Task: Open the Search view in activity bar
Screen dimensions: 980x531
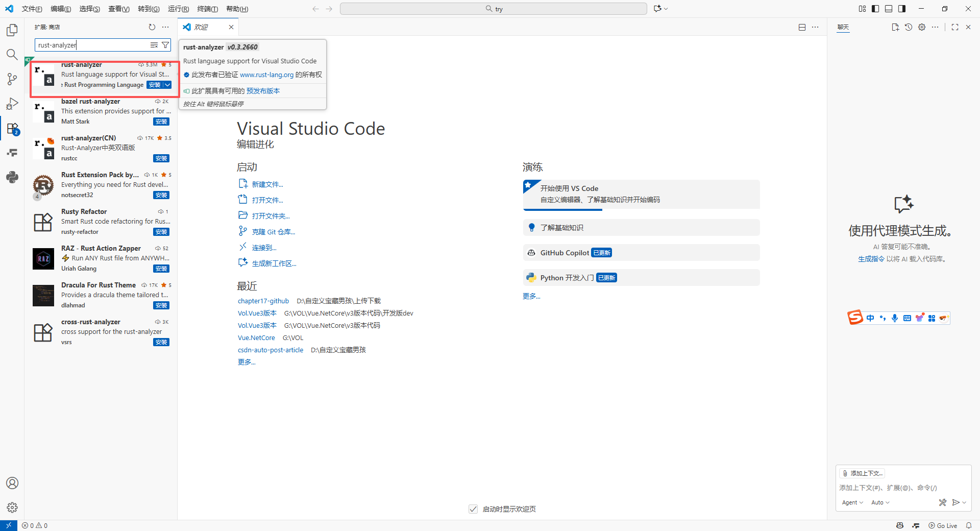Action: (12, 55)
